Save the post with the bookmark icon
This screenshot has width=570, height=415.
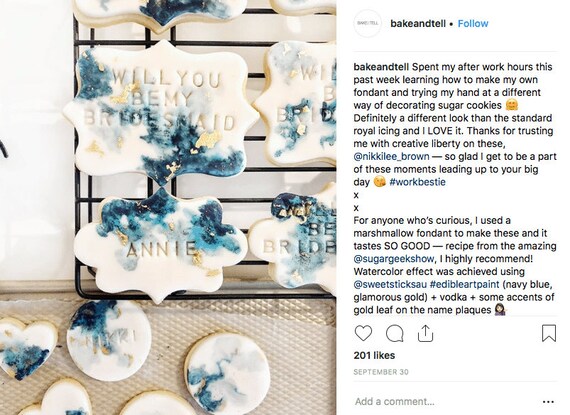click(x=549, y=333)
